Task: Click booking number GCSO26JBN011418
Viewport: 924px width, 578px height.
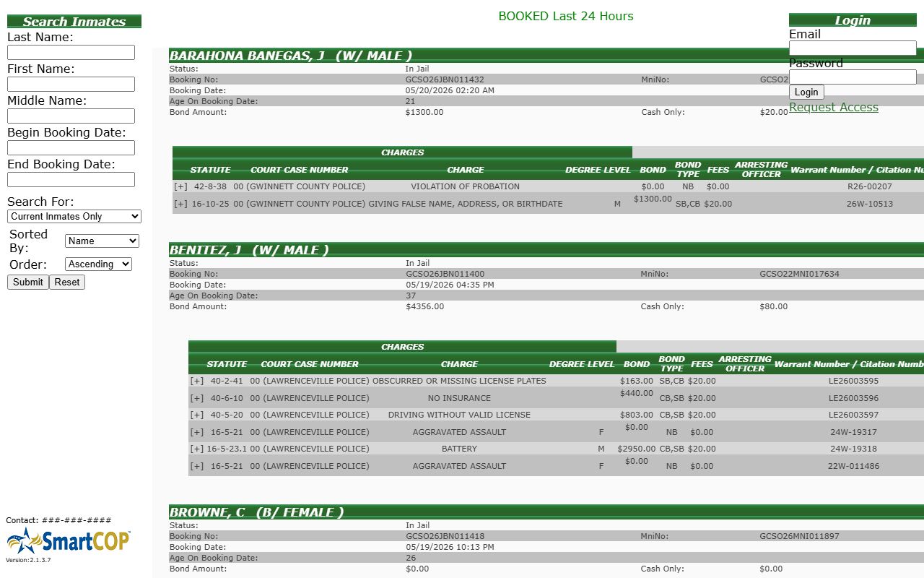Action: 445,536
